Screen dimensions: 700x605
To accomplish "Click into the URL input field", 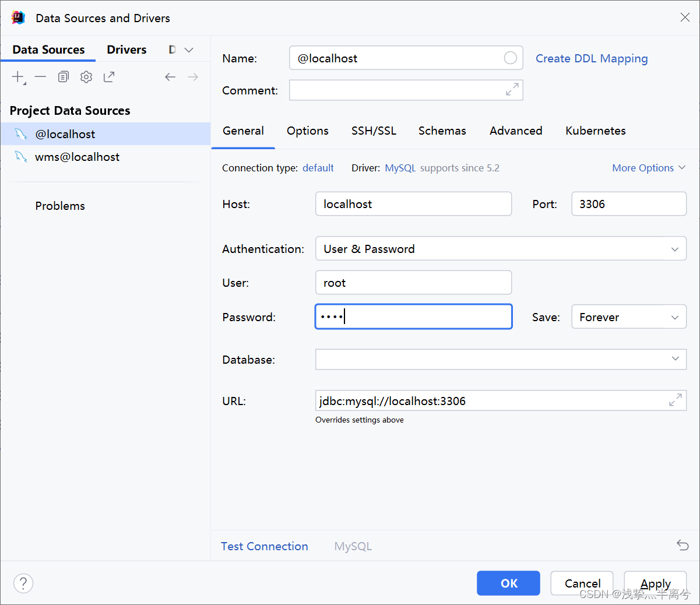I will 501,400.
